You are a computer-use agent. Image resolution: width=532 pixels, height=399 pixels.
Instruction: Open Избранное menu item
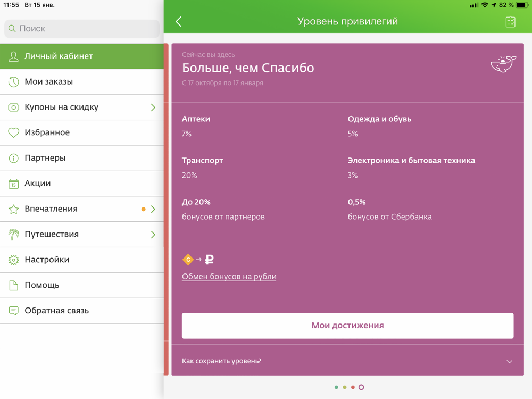[82, 132]
